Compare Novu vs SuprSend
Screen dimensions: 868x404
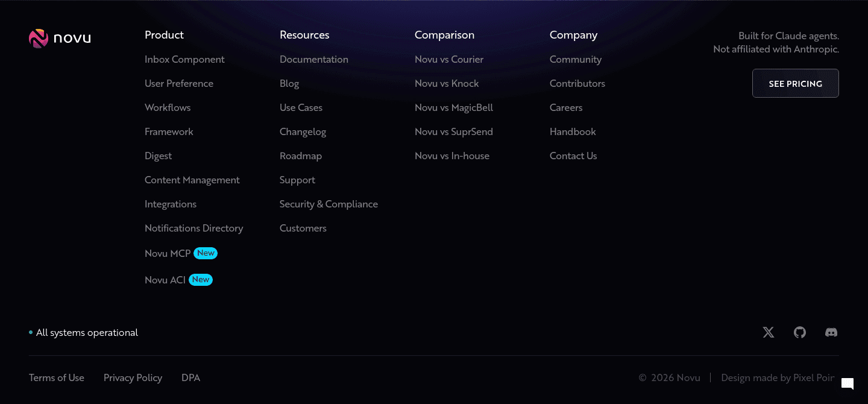click(x=454, y=131)
